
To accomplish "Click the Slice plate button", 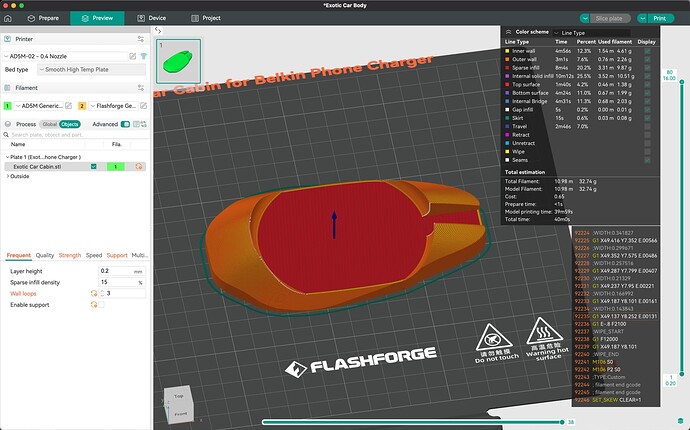I will (609, 18).
